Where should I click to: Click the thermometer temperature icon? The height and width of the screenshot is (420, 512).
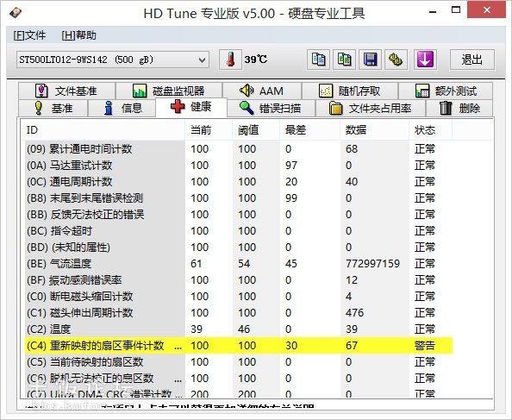[230, 60]
